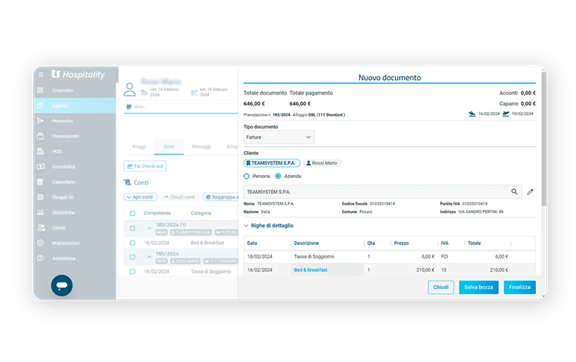Switch to the Alloggi tab
Image resolution: width=576 pixels, height=362 pixels.
point(139,146)
